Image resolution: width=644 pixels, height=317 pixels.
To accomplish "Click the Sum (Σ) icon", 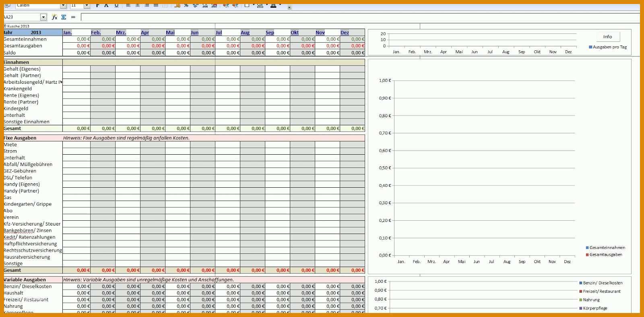I will pos(64,17).
